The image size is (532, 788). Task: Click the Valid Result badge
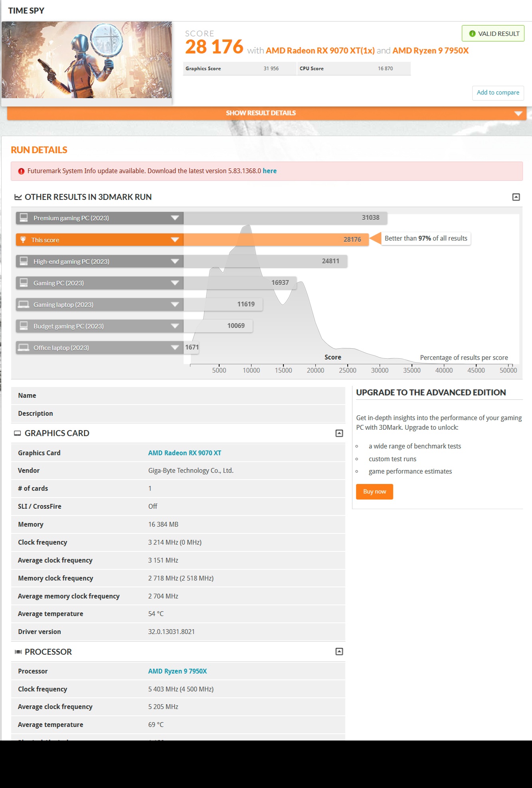(493, 34)
